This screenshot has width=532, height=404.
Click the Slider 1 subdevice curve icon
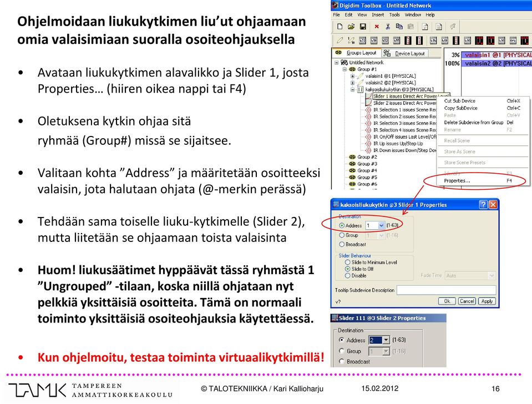tap(368, 96)
